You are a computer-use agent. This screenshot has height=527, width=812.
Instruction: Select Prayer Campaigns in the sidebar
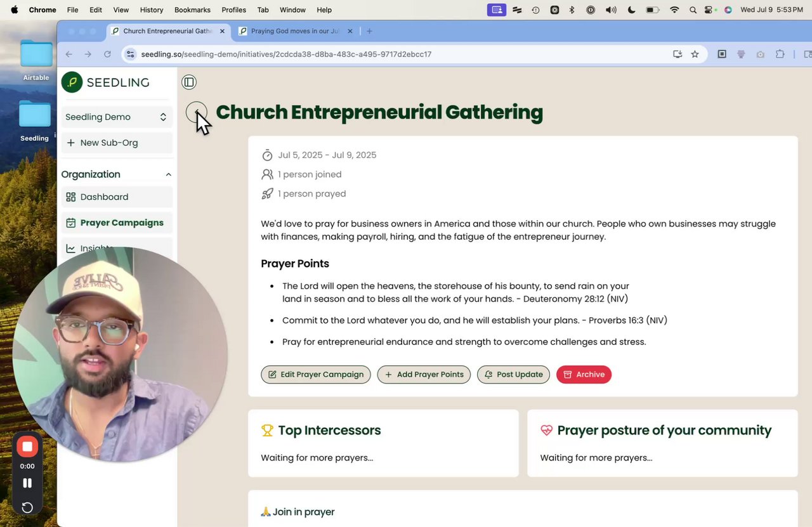[121, 223]
